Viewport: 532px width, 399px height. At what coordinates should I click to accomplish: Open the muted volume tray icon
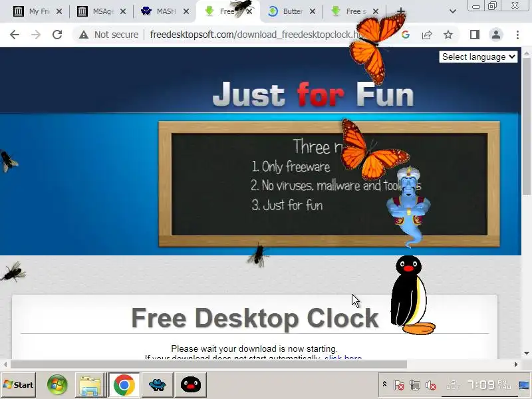(431, 385)
